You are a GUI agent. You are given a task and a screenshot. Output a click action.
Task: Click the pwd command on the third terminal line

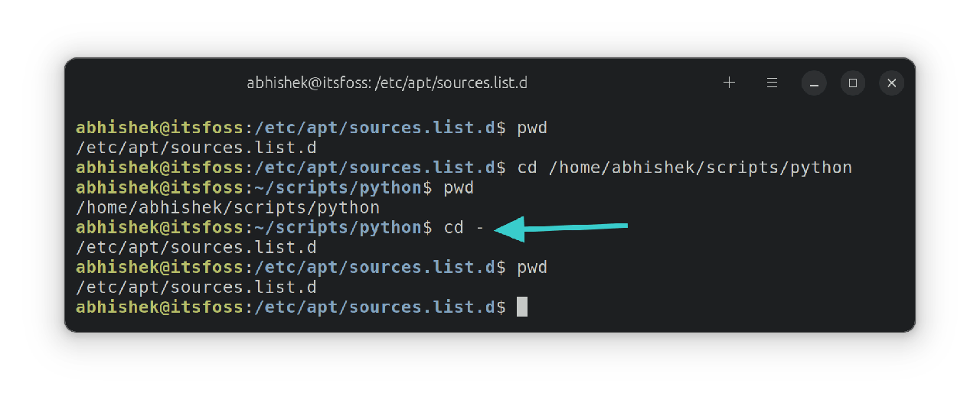tap(459, 188)
